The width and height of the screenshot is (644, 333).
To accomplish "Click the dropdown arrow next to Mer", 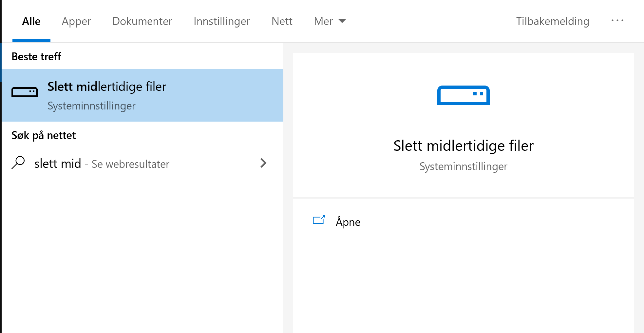I will pos(342,21).
